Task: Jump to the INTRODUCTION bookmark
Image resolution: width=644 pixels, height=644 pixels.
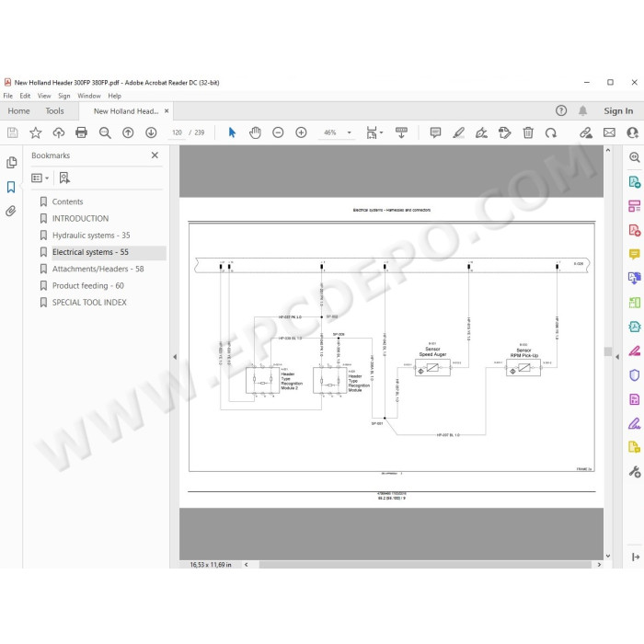Action: click(x=81, y=219)
